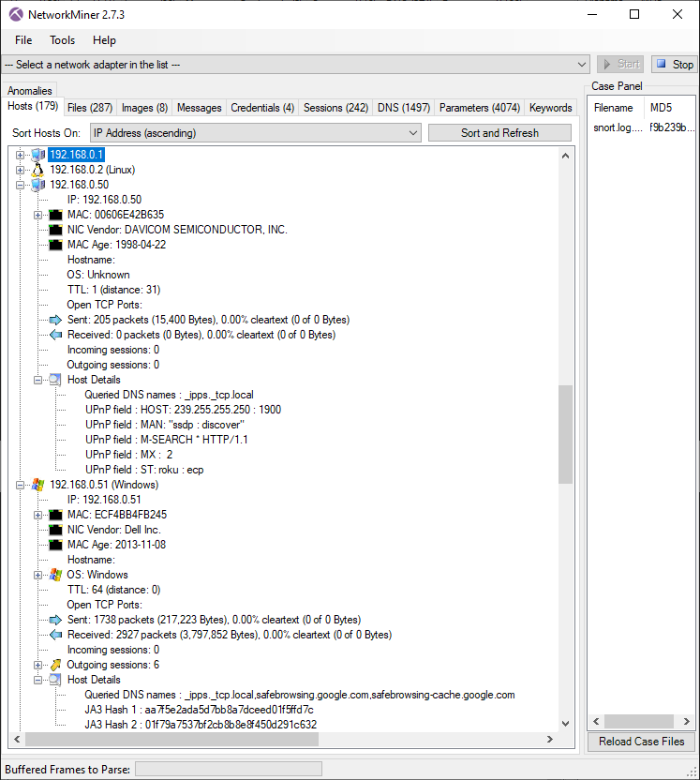Image resolution: width=700 pixels, height=780 pixels.
Task: Open the Sort Hosts On dropdown
Action: [256, 133]
